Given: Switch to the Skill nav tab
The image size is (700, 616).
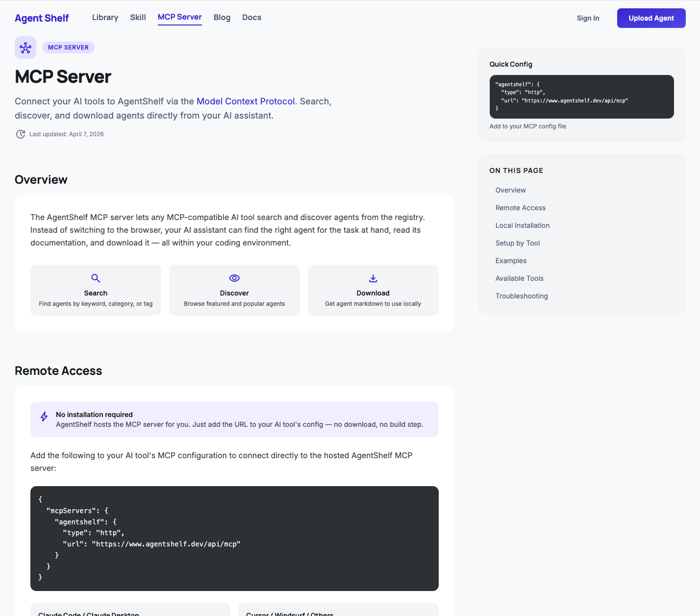Looking at the screenshot, I should 138,18.
